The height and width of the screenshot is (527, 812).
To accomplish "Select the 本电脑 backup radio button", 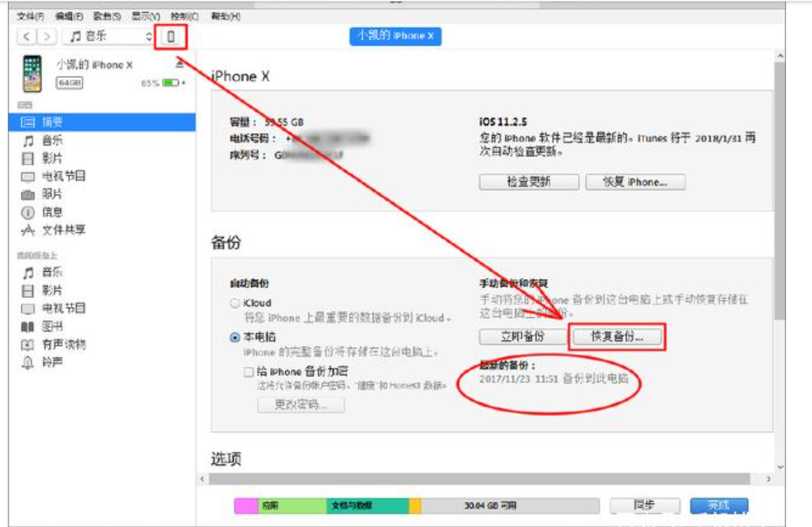I will pos(235,337).
